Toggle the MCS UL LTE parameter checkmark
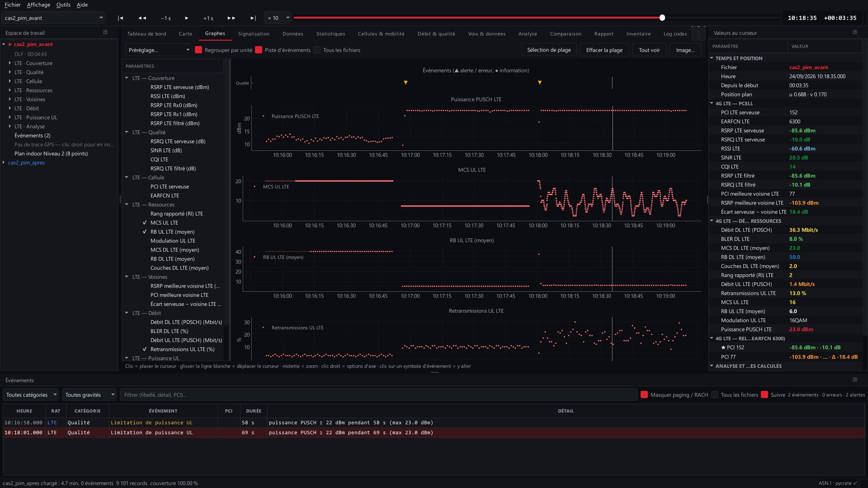This screenshot has width=868, height=488. coord(145,223)
